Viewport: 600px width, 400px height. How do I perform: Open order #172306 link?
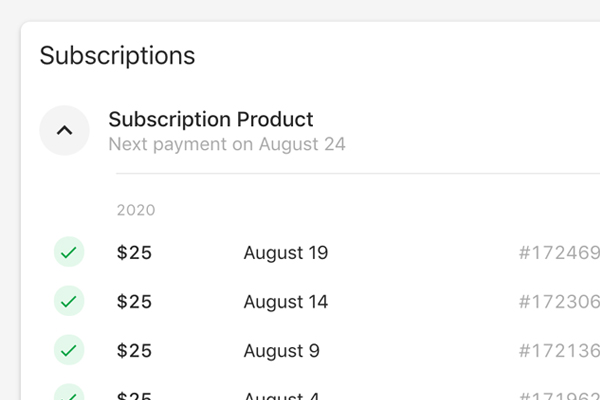(559, 302)
